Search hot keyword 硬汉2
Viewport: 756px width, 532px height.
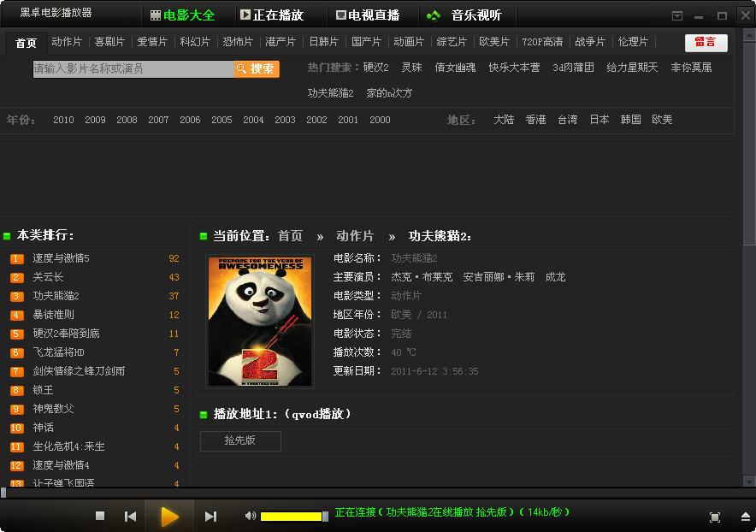tap(376, 68)
